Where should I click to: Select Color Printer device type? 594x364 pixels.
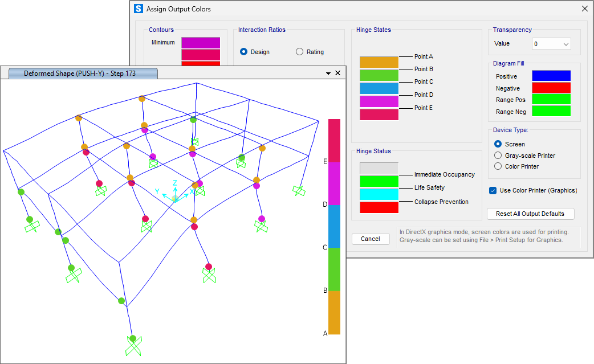point(498,166)
